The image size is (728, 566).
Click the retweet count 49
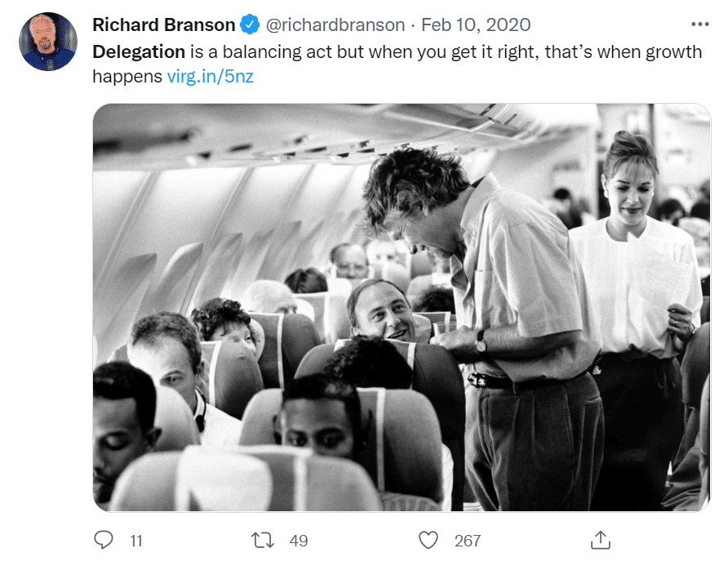click(x=299, y=541)
